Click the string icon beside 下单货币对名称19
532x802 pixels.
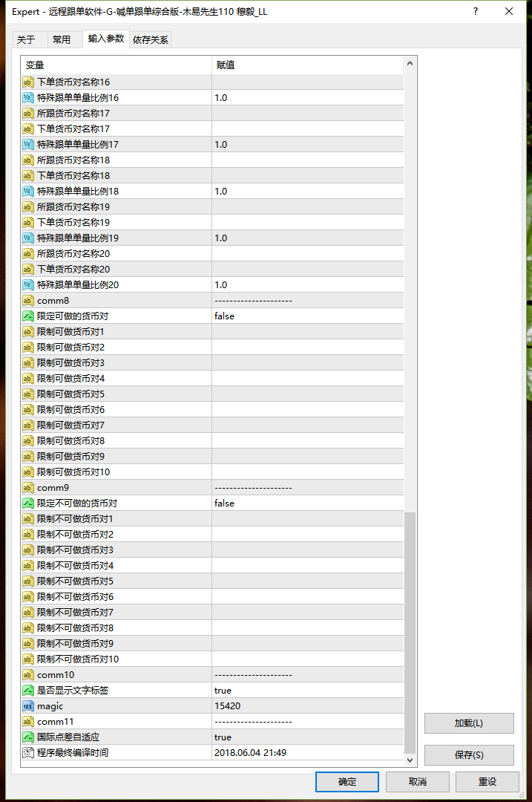[x=28, y=223]
